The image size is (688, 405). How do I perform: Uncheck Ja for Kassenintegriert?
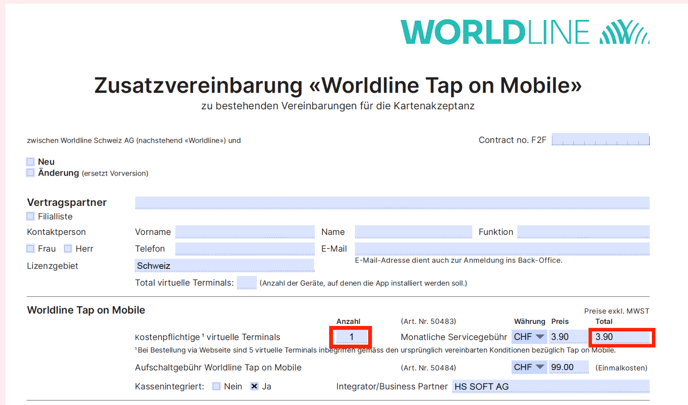(x=254, y=386)
